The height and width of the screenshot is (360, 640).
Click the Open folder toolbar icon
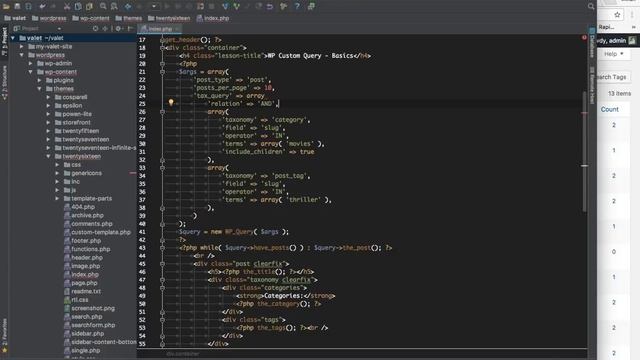click(x=6, y=7)
